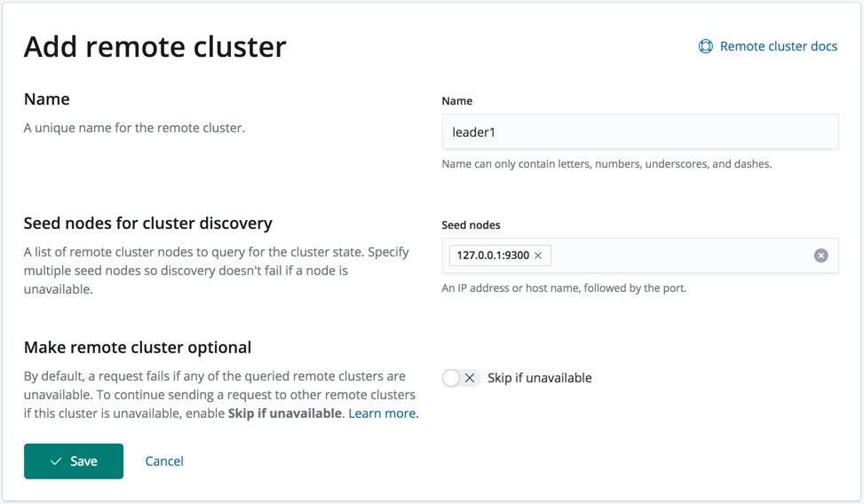Enable the Skip if unavailable switch
Screen dimensions: 864x504
(461, 378)
